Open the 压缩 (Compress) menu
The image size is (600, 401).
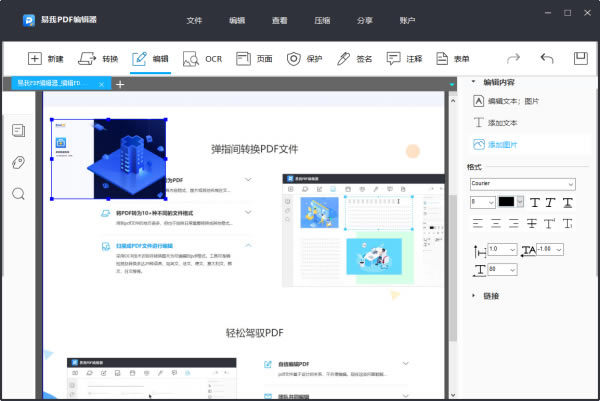click(x=322, y=19)
